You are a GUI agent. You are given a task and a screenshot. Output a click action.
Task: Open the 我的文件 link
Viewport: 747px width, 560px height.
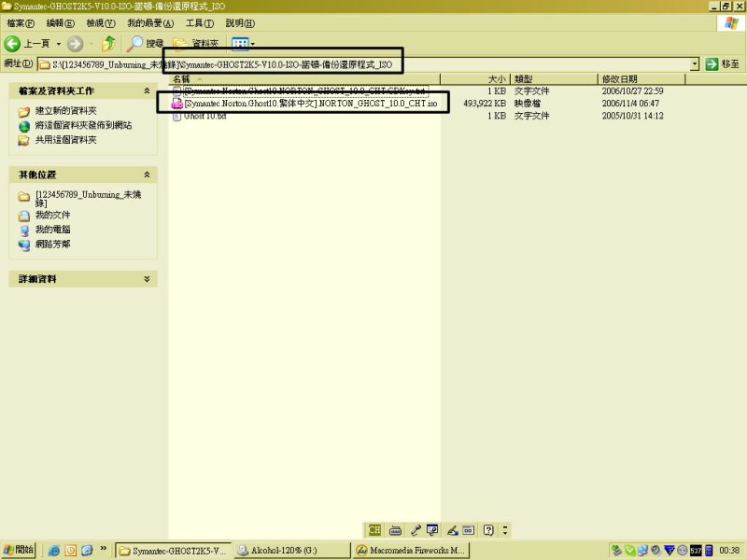52,216
